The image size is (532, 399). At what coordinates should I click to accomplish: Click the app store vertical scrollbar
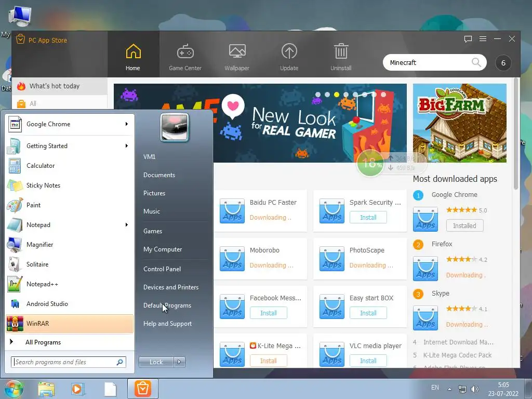(516, 134)
